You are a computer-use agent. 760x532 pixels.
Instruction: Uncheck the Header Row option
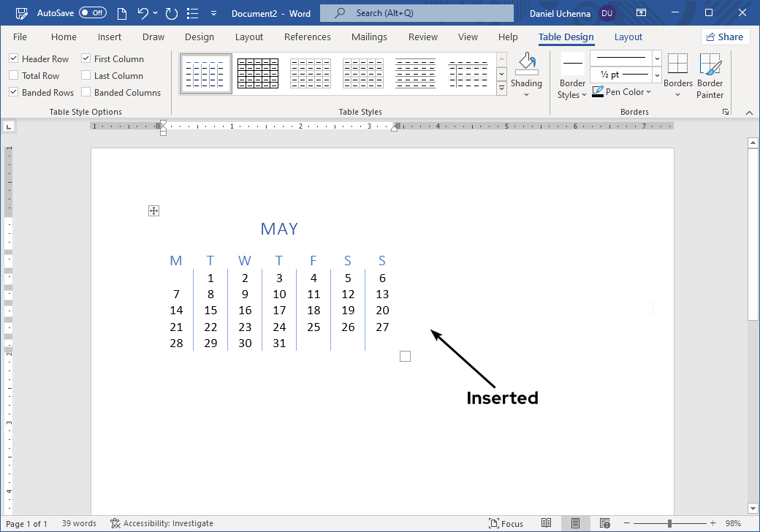(x=13, y=58)
